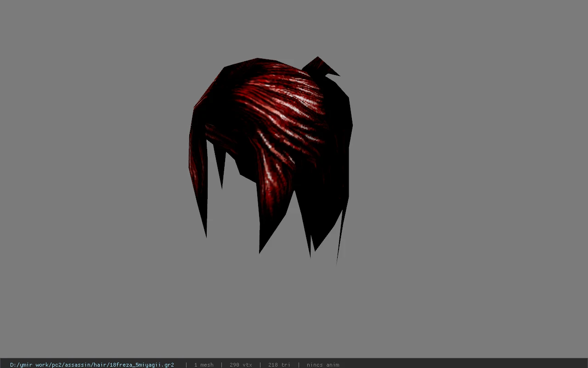Viewport: 588px width, 368px height.
Task: Click the '218 tri' triangle count
Action: click(x=279, y=365)
